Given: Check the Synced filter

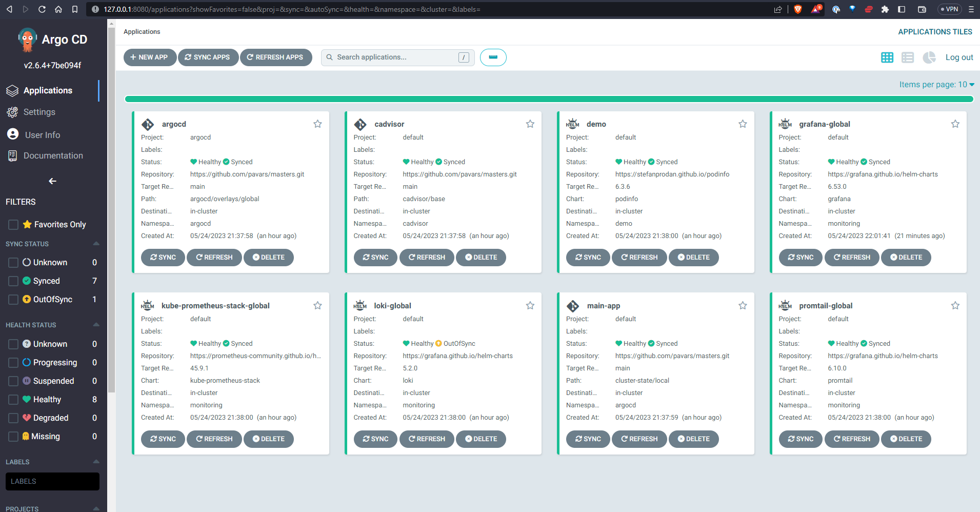Looking at the screenshot, I should 13,281.
